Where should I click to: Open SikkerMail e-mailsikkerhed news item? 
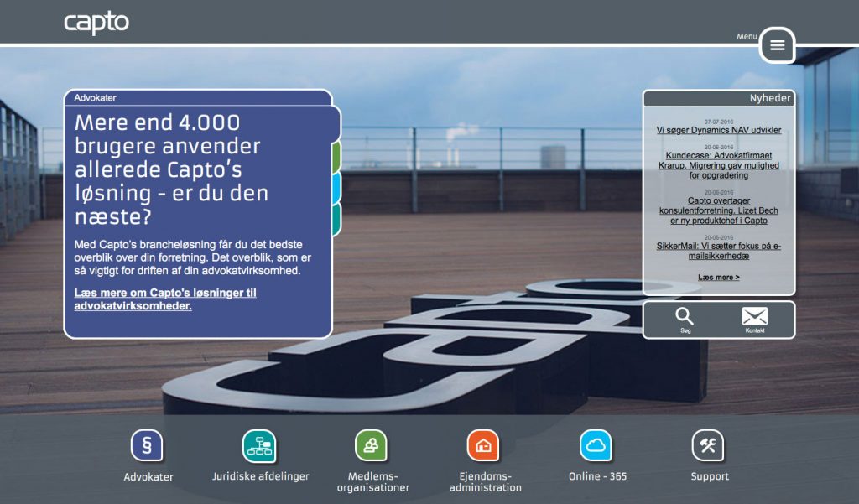click(x=719, y=251)
